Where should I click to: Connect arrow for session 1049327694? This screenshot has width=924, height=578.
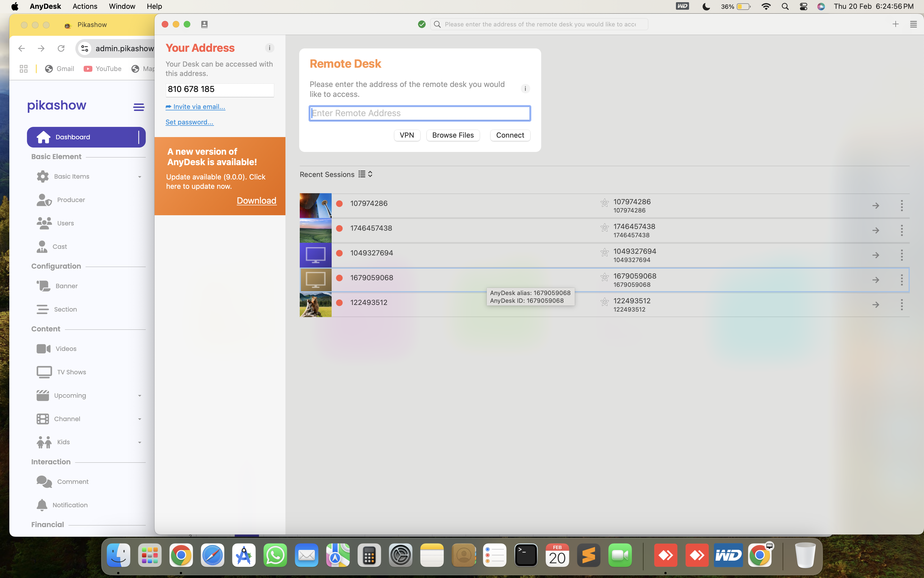coord(876,255)
